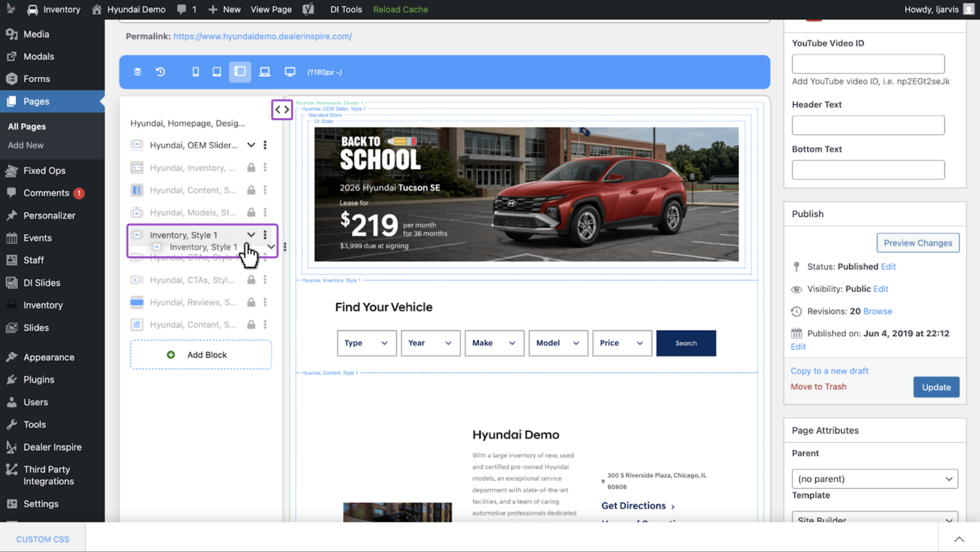Click the Add Block button
The image size is (980, 552).
coord(201,355)
